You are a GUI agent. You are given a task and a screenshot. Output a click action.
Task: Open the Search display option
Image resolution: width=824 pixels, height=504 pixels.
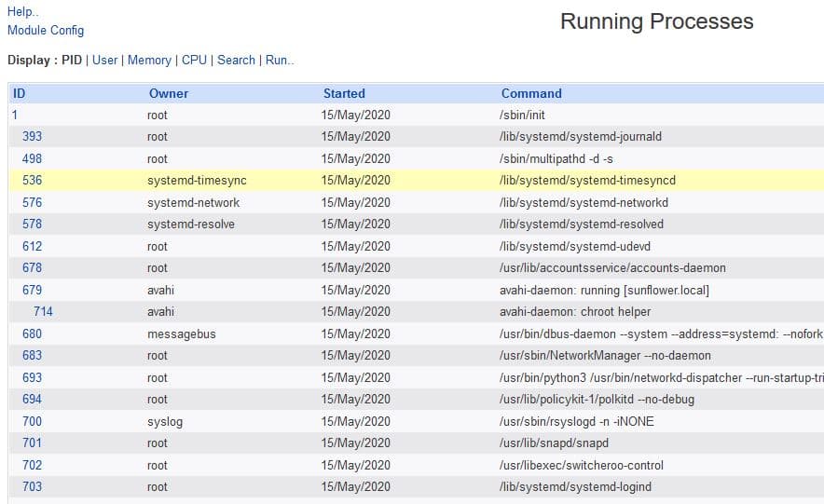[x=236, y=60]
